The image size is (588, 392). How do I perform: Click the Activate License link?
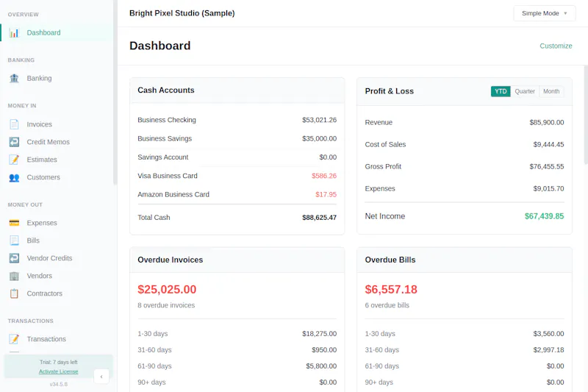[x=59, y=371]
